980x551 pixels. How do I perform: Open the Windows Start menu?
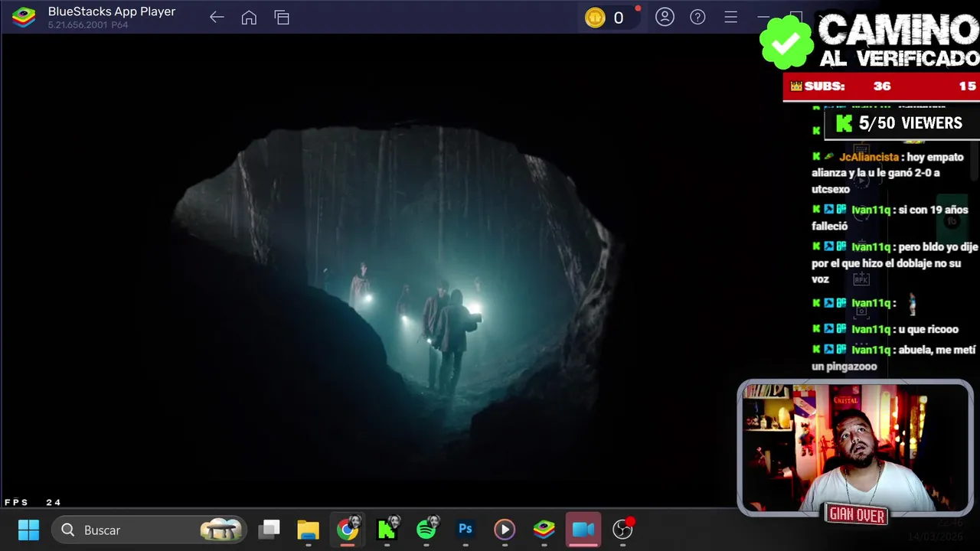click(28, 530)
